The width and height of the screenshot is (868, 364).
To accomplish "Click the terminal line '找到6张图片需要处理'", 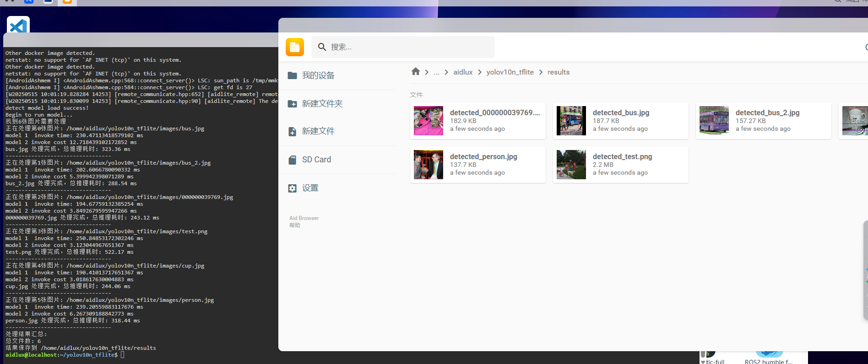I will [36, 122].
